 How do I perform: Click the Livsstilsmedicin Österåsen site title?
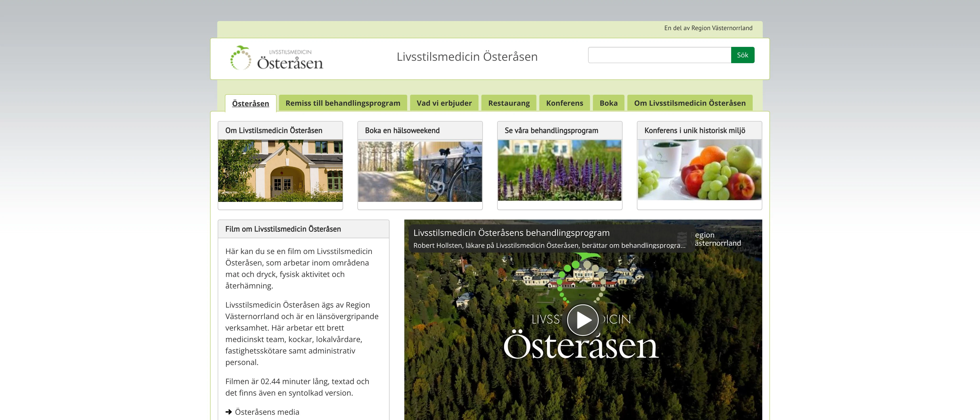click(x=467, y=57)
